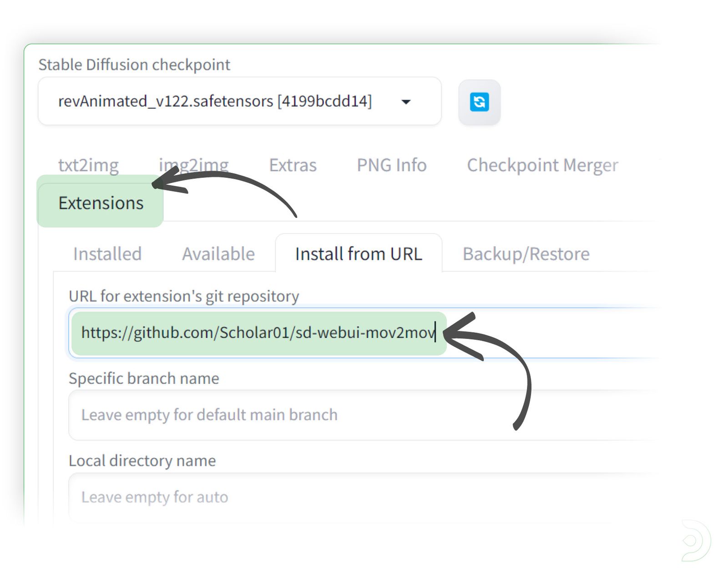Viewport: 728px width, 576px height.
Task: Select the Checkpoint Merger tab
Action: [x=542, y=165]
